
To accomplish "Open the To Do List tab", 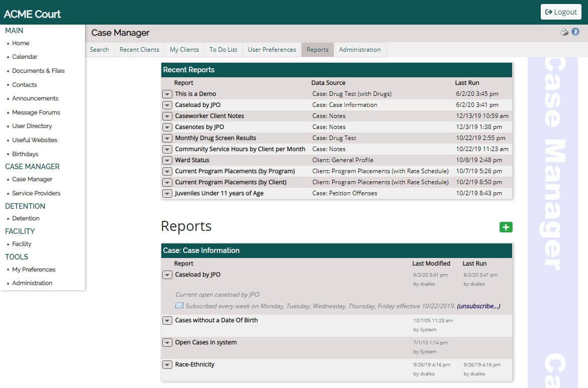I will 223,49.
